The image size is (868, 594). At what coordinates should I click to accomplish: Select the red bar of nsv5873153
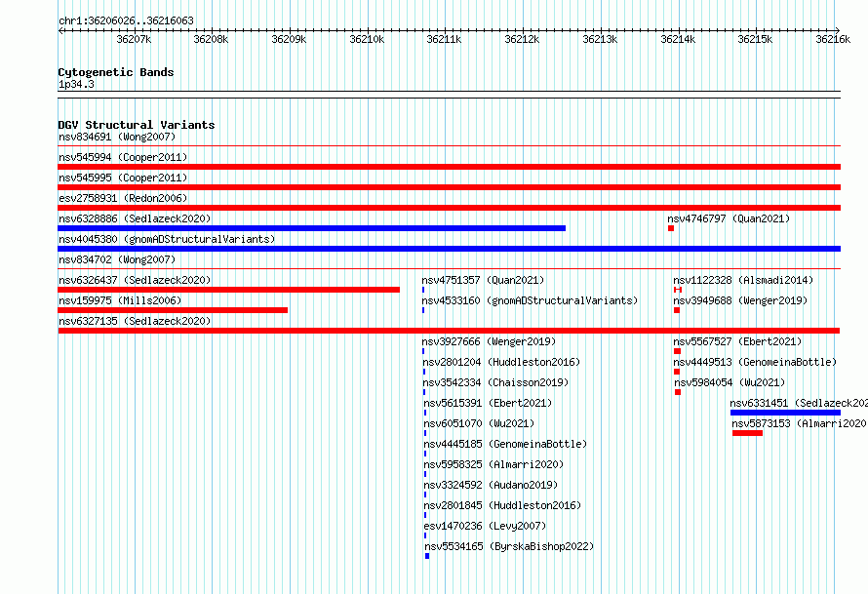pos(747,433)
